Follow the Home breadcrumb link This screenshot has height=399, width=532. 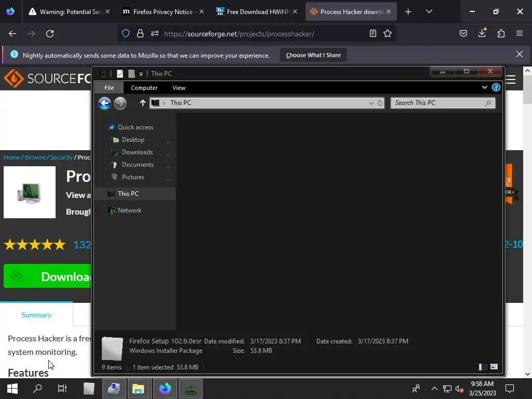click(x=12, y=157)
